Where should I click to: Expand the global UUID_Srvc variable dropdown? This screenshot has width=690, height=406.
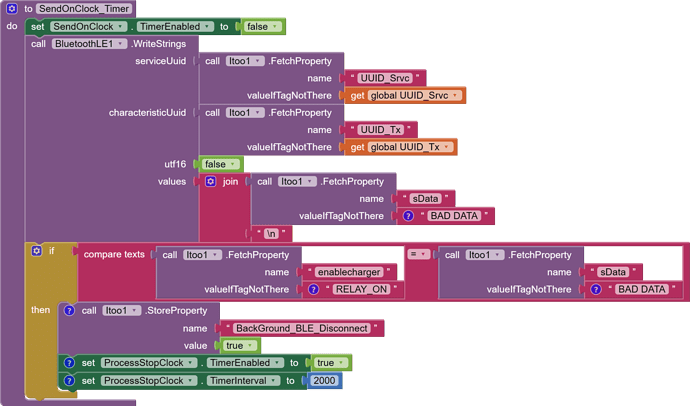(x=415, y=95)
